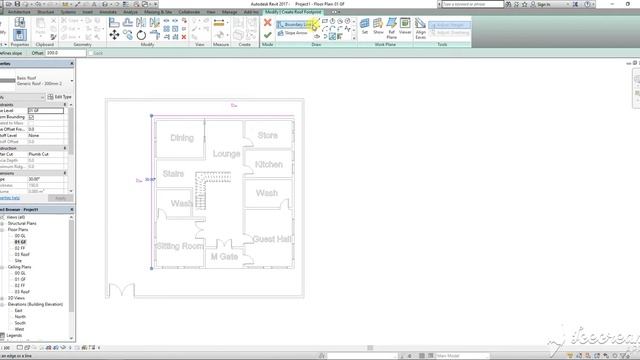This screenshot has width=640, height=360.
Task: Click the Match Type Properties brush icon
Action: pyautogui.click(x=53, y=37)
